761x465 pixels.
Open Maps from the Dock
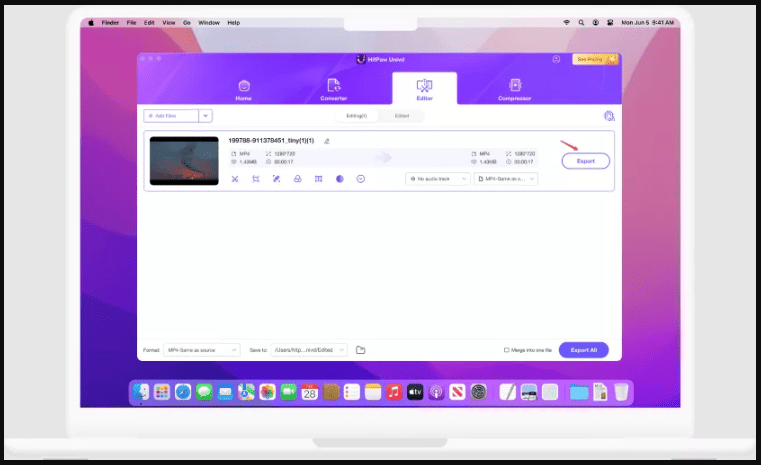pos(246,392)
